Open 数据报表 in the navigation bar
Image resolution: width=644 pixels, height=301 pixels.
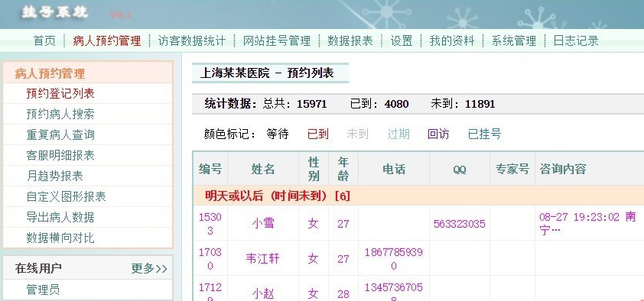coord(350,40)
